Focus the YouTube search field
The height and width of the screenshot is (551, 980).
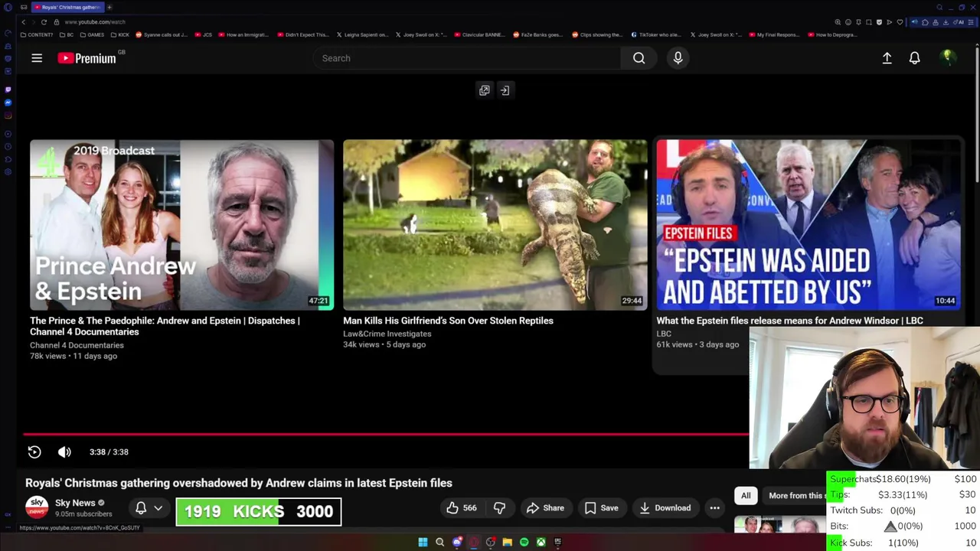[467, 58]
